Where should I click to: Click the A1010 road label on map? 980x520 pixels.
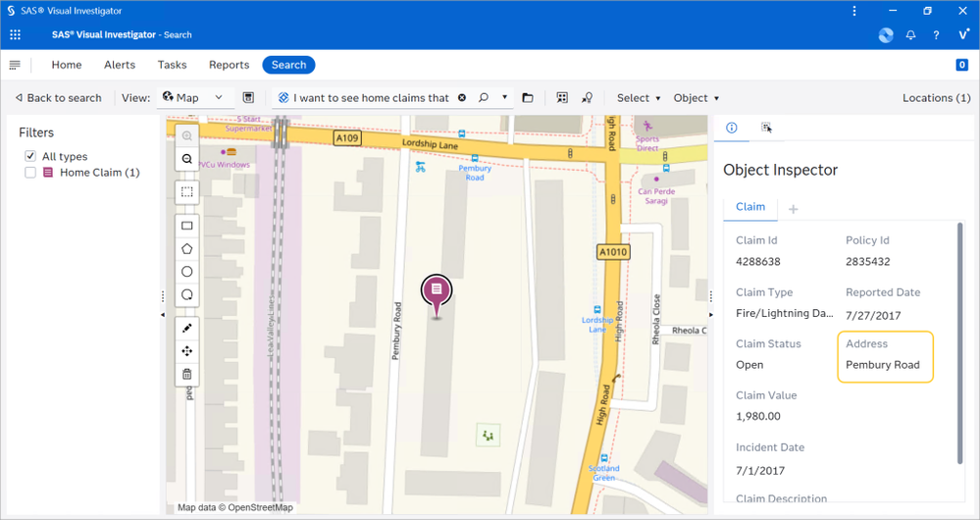coord(612,252)
